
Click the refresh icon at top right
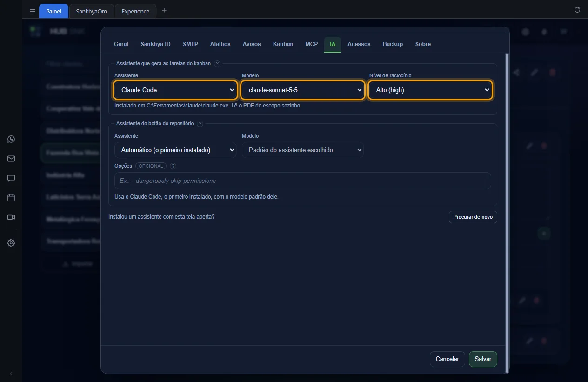(577, 10)
